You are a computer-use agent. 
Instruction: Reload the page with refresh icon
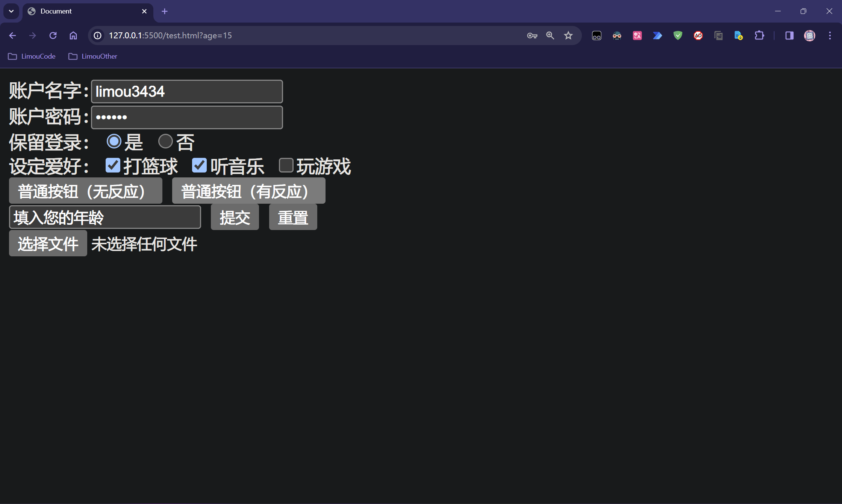point(53,36)
